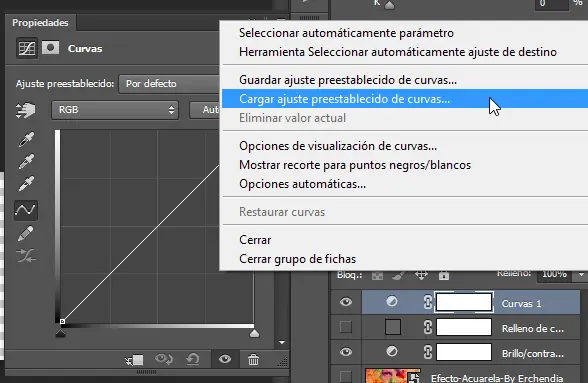Screen dimensions: 588x383
Task: Click lock all padlock icon
Action: coord(444,275)
